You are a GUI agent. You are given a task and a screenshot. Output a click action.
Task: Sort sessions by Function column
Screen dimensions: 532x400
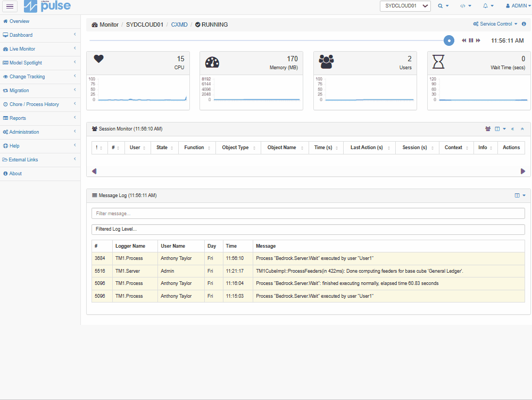tap(197, 148)
